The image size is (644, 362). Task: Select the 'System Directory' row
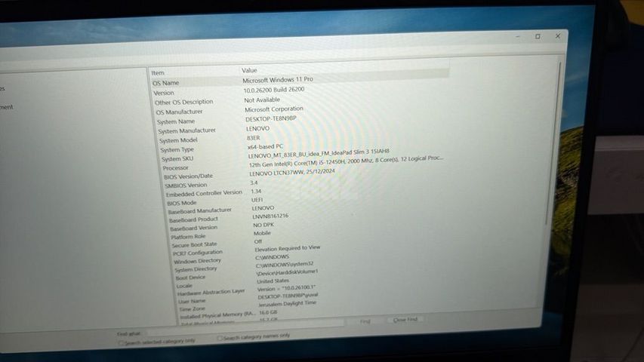196,269
